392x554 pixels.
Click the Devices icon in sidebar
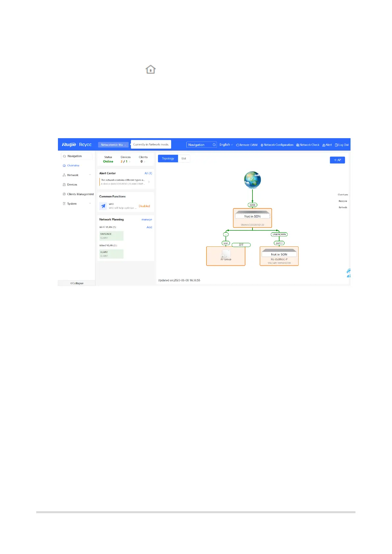pyautogui.click(x=64, y=185)
